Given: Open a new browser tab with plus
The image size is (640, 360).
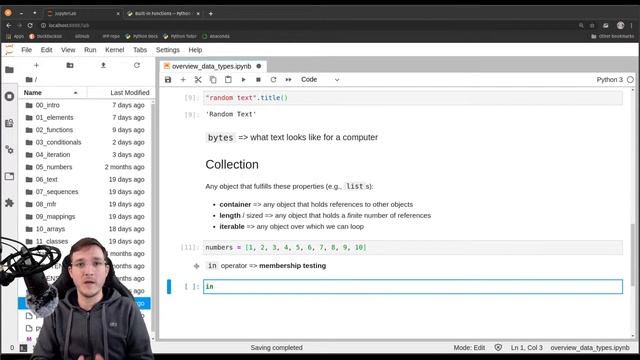Looking at the screenshot, I should click(x=211, y=13).
